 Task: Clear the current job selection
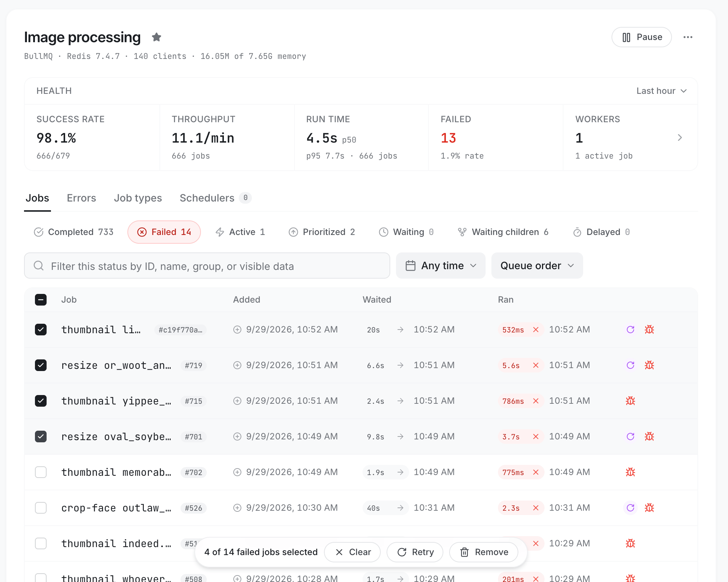coord(352,552)
